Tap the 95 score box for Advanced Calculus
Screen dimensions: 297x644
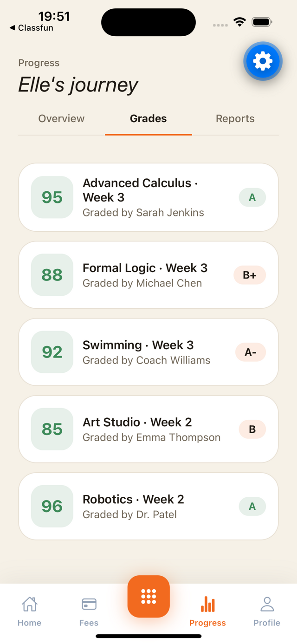point(52,197)
